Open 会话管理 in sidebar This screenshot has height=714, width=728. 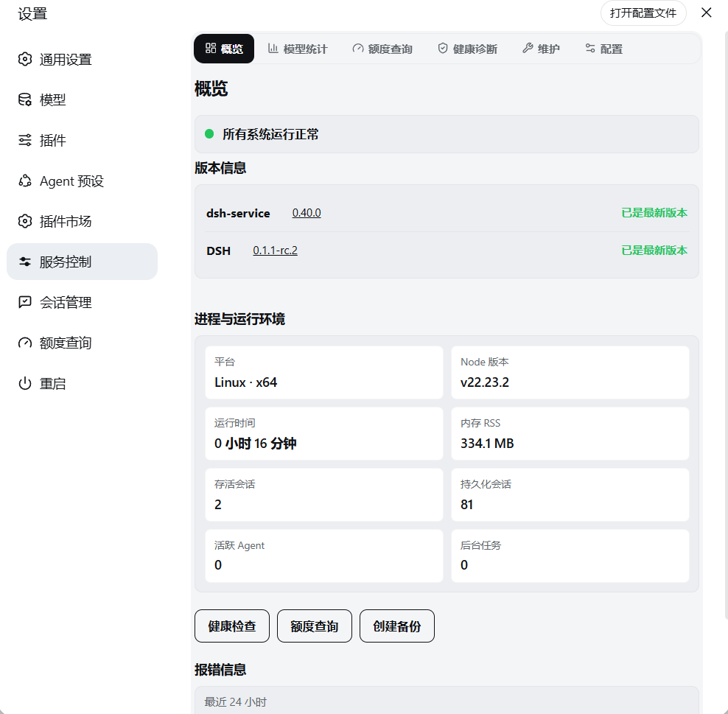83,302
